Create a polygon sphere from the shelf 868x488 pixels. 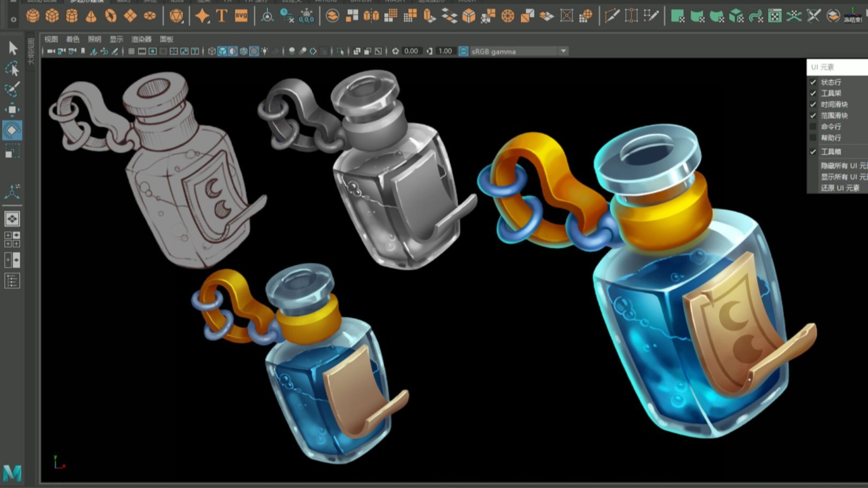[33, 16]
